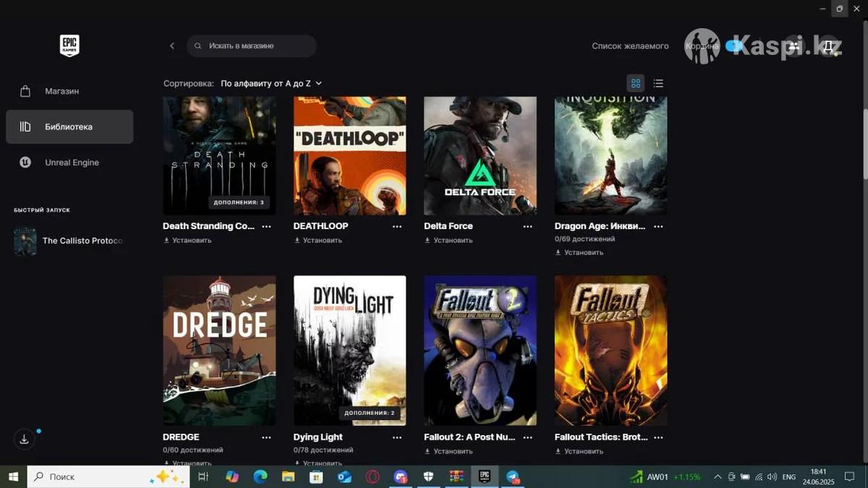Screen dimensions: 868x488
Task: Click the Epic Games Launcher taskbar icon
Action: click(x=485, y=476)
